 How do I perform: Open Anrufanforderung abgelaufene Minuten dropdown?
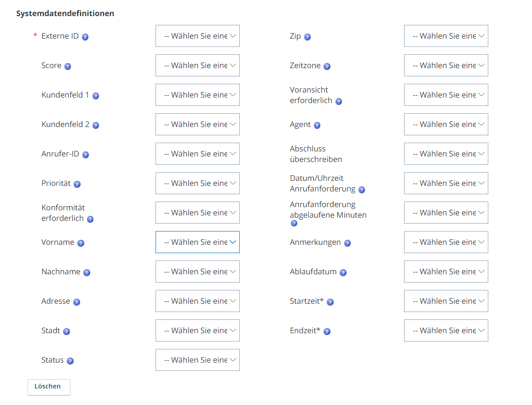coord(446,213)
